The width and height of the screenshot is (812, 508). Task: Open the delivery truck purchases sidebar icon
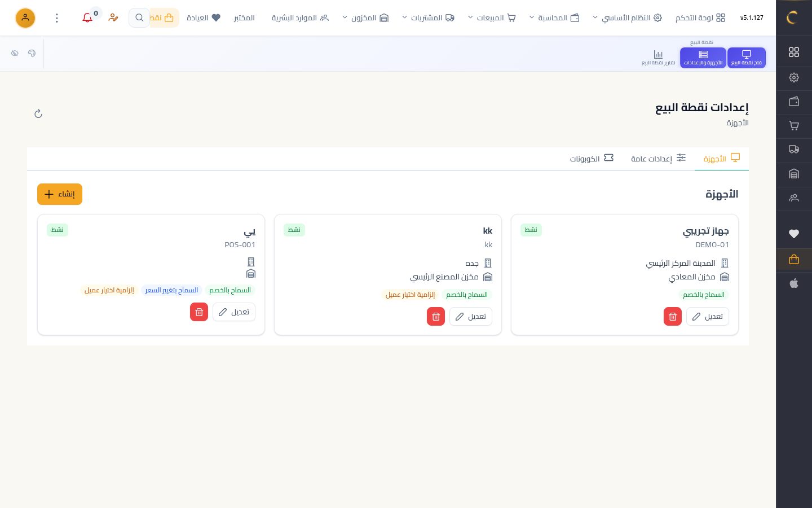(794, 150)
